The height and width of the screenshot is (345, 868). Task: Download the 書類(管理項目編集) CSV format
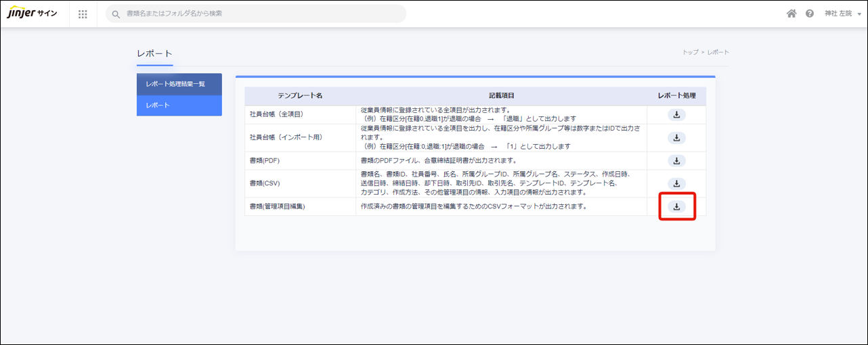click(676, 206)
